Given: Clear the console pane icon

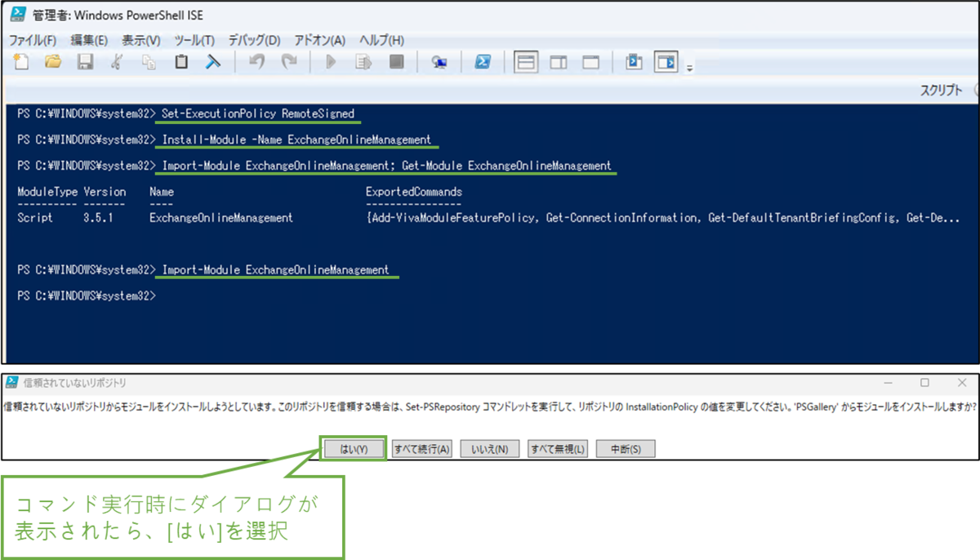Looking at the screenshot, I should (x=213, y=62).
